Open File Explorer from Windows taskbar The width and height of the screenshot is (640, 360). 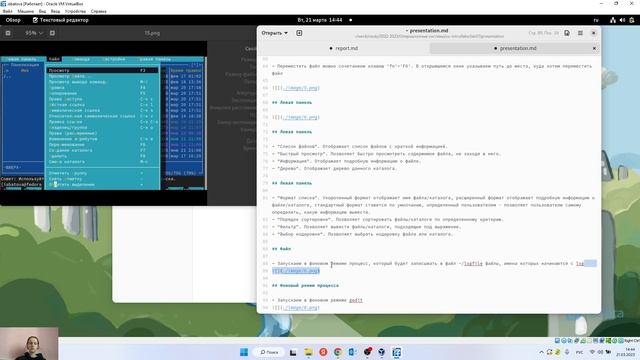[x=308, y=352]
